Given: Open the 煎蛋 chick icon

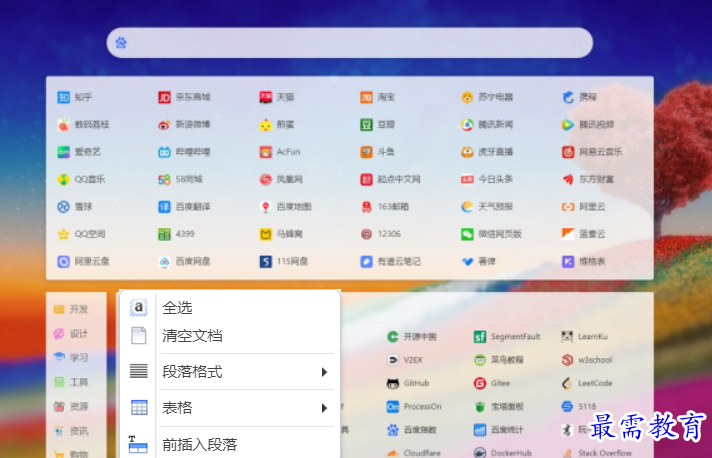Looking at the screenshot, I should (266, 124).
